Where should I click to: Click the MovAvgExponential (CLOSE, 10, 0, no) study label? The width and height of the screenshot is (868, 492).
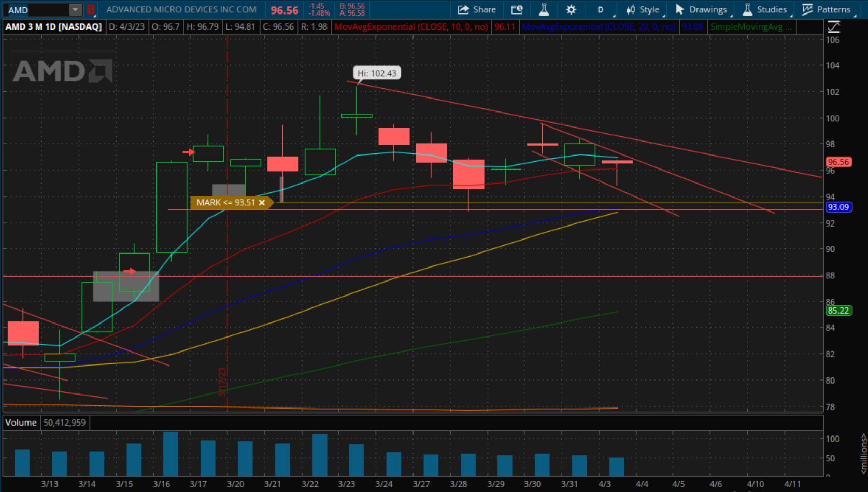click(411, 26)
